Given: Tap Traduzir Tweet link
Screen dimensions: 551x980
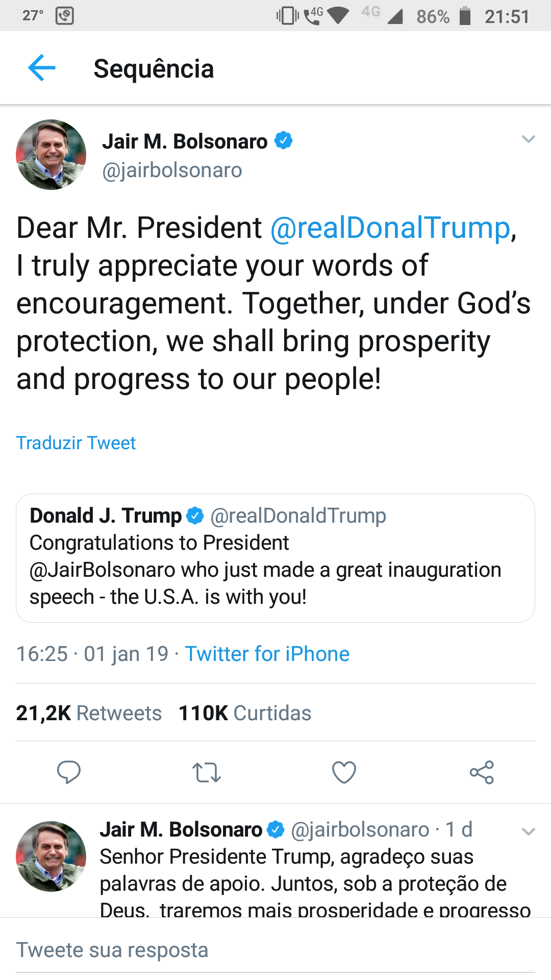Looking at the screenshot, I should pyautogui.click(x=76, y=443).
